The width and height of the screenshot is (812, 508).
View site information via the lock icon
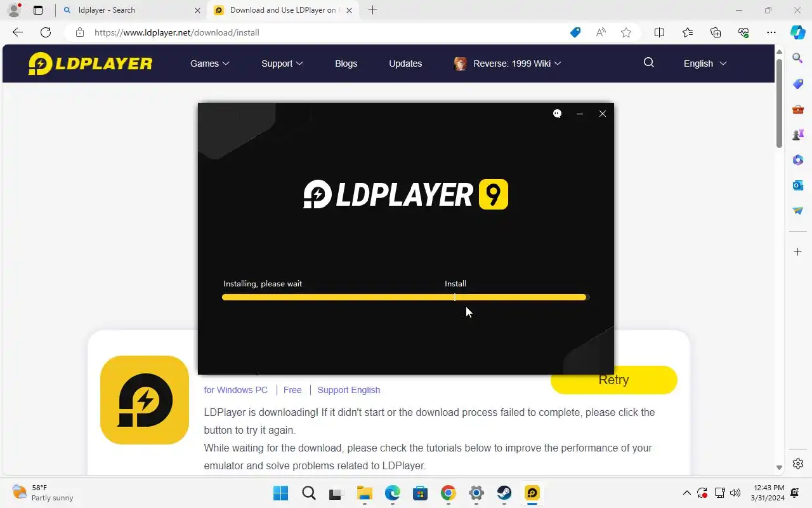pos(79,32)
